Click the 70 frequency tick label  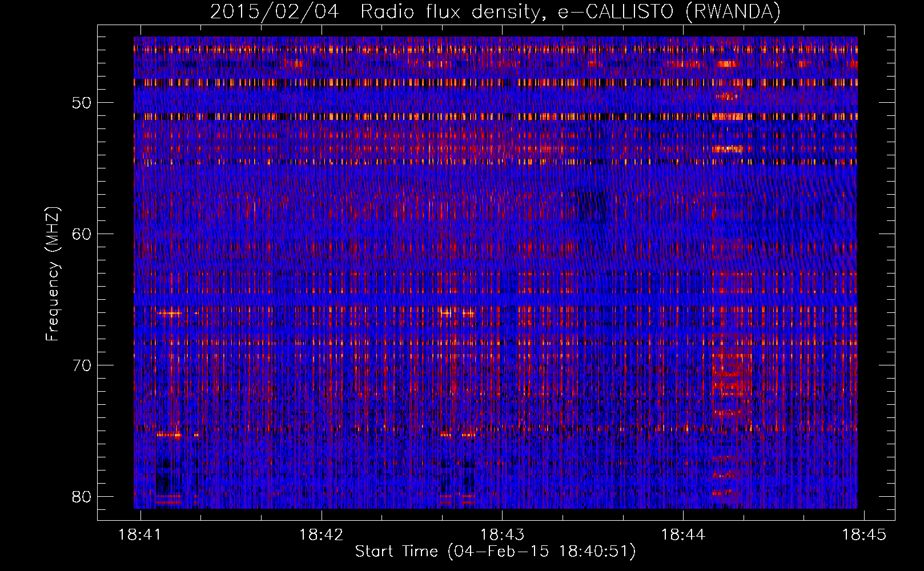pos(82,365)
